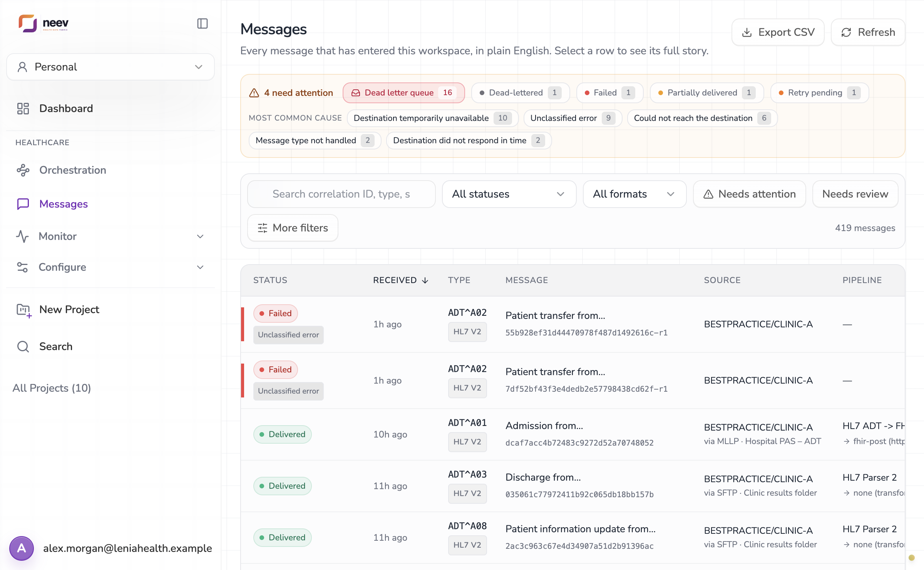Click the Orchestration workflow icon
924x570 pixels.
tap(23, 170)
